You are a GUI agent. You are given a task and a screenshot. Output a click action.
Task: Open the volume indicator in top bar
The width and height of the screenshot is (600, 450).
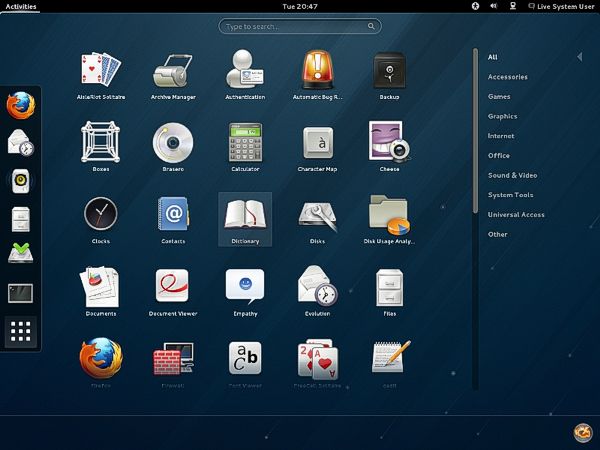[x=494, y=6]
